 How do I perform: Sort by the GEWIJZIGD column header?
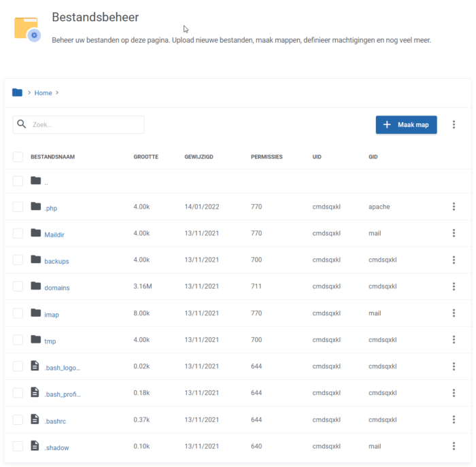pyautogui.click(x=199, y=157)
